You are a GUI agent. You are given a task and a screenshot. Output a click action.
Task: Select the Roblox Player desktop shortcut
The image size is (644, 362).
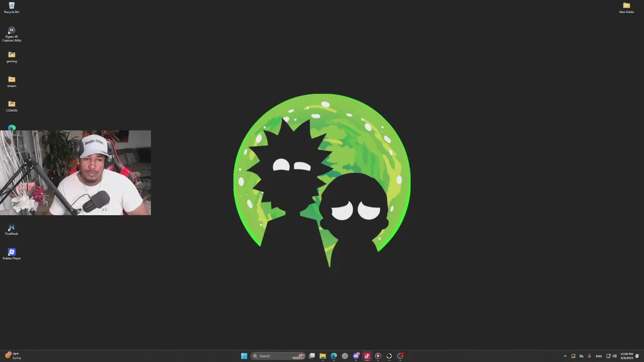tap(12, 254)
